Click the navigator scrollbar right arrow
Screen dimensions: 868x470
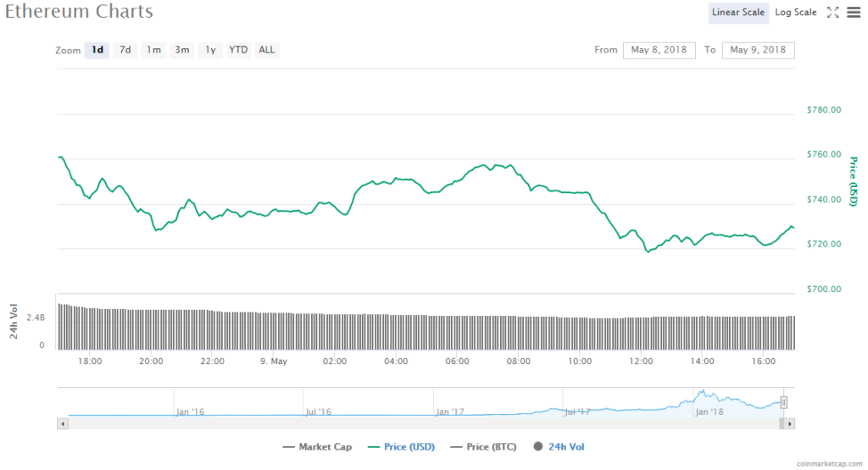(789, 423)
